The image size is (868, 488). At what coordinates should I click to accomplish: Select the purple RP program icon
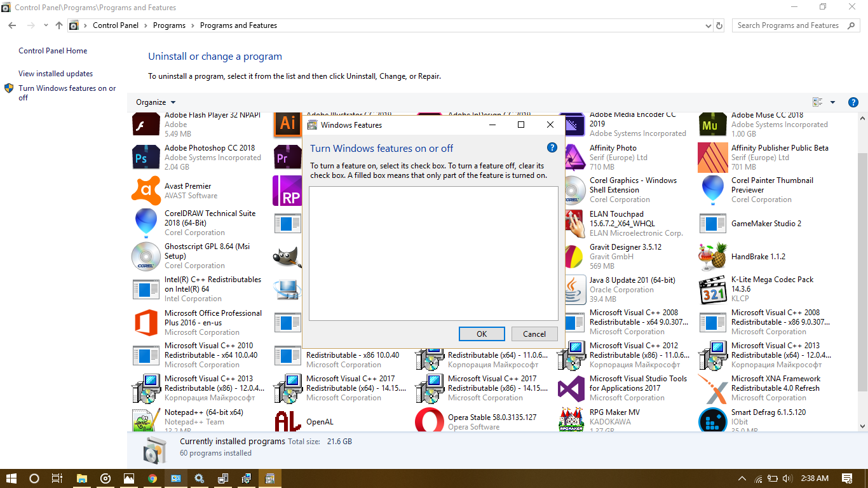pos(287,191)
